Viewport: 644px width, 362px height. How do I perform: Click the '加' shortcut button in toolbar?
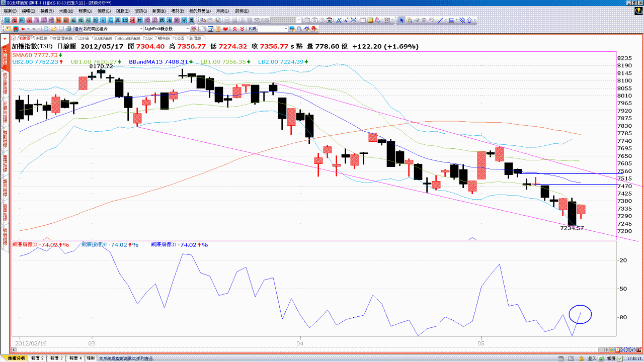pyautogui.click(x=7, y=21)
